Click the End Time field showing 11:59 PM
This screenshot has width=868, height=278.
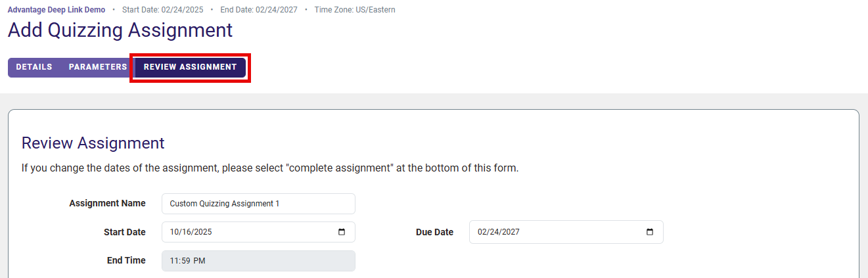coord(258,261)
